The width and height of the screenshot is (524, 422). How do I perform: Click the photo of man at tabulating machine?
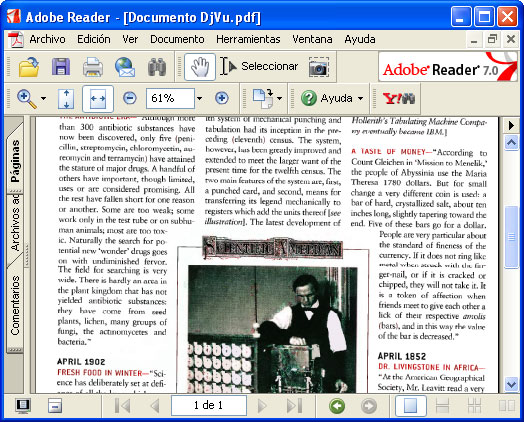(x=272, y=329)
